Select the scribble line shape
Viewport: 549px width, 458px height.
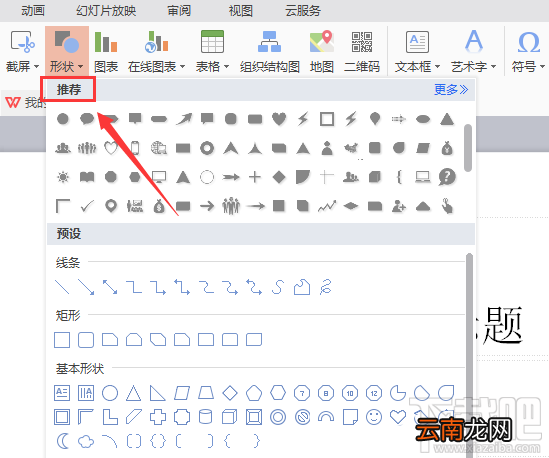325,287
